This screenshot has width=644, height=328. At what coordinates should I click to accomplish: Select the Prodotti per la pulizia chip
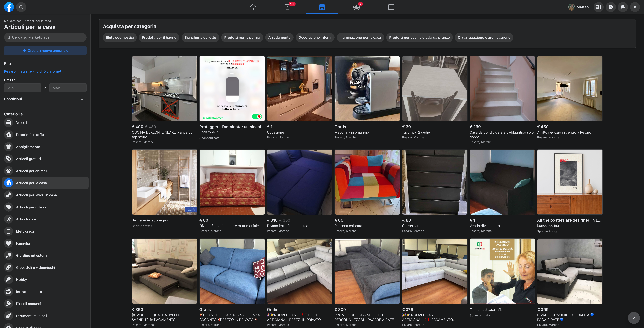[242, 37]
